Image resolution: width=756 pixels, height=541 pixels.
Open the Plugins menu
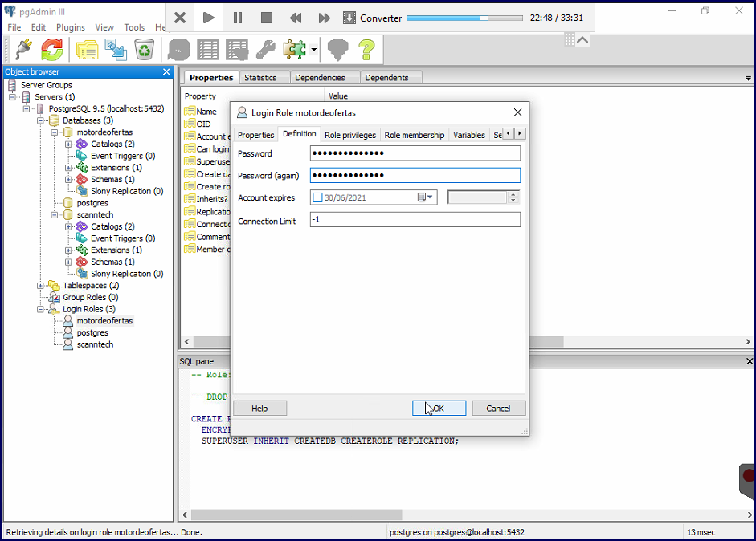coord(71,27)
